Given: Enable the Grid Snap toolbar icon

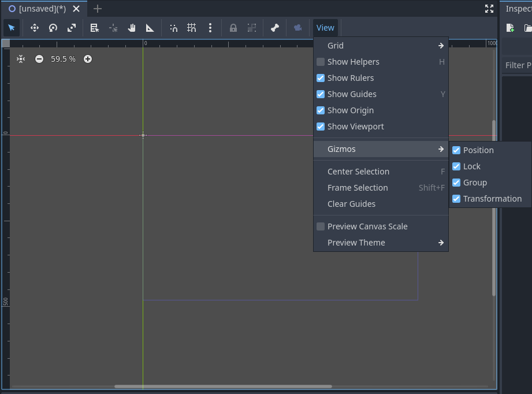Looking at the screenshot, I should (x=191, y=27).
